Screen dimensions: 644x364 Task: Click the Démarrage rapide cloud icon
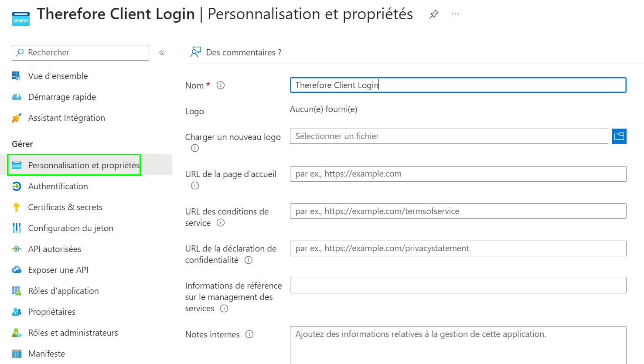16,97
